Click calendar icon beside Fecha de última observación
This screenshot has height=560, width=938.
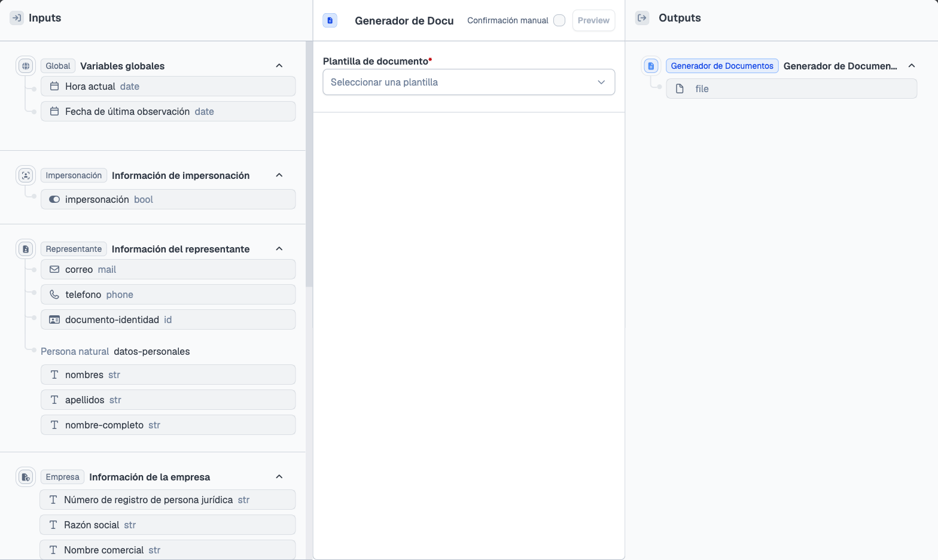pos(54,111)
